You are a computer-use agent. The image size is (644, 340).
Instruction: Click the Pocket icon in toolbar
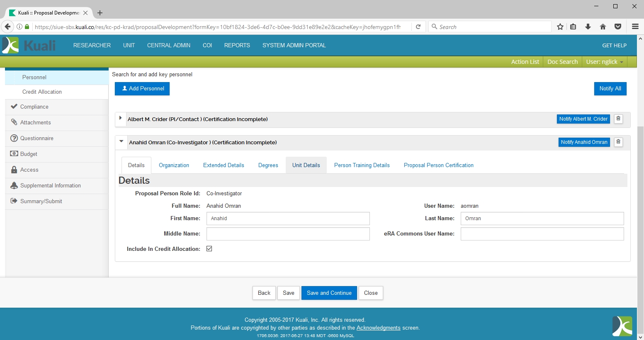[x=618, y=27]
